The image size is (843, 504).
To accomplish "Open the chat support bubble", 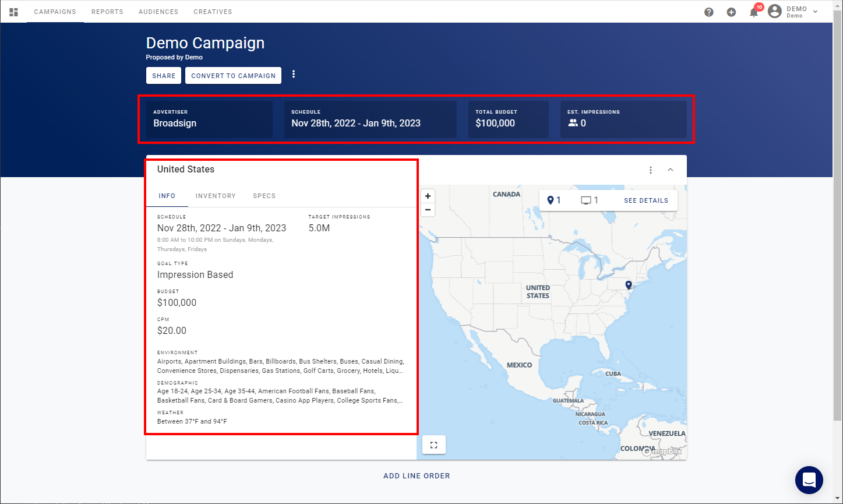I will point(809,480).
